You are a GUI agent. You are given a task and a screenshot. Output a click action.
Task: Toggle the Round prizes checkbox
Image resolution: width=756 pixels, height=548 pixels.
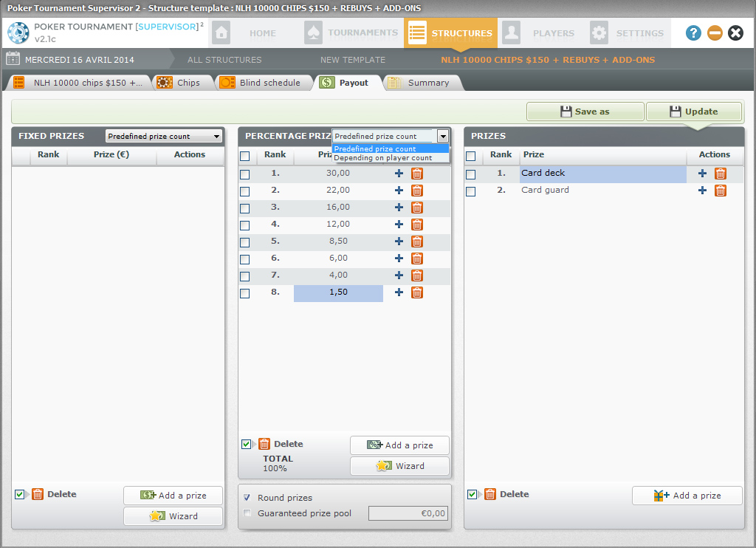coord(247,498)
